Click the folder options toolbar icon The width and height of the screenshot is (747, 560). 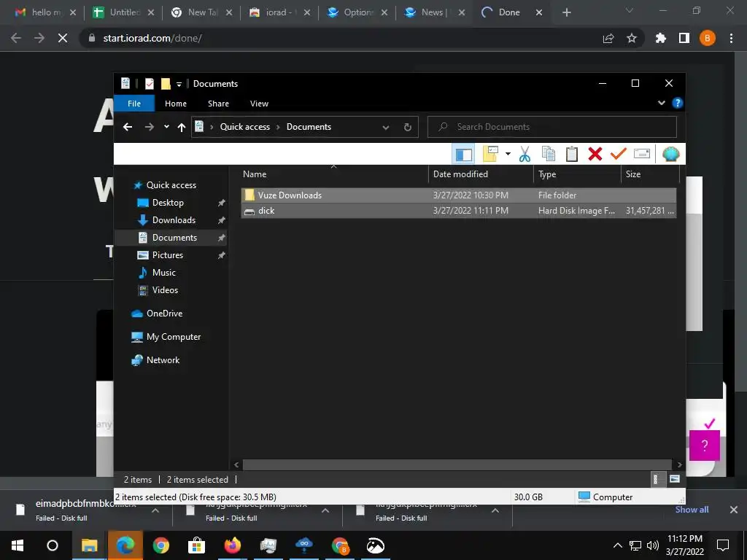coord(490,155)
